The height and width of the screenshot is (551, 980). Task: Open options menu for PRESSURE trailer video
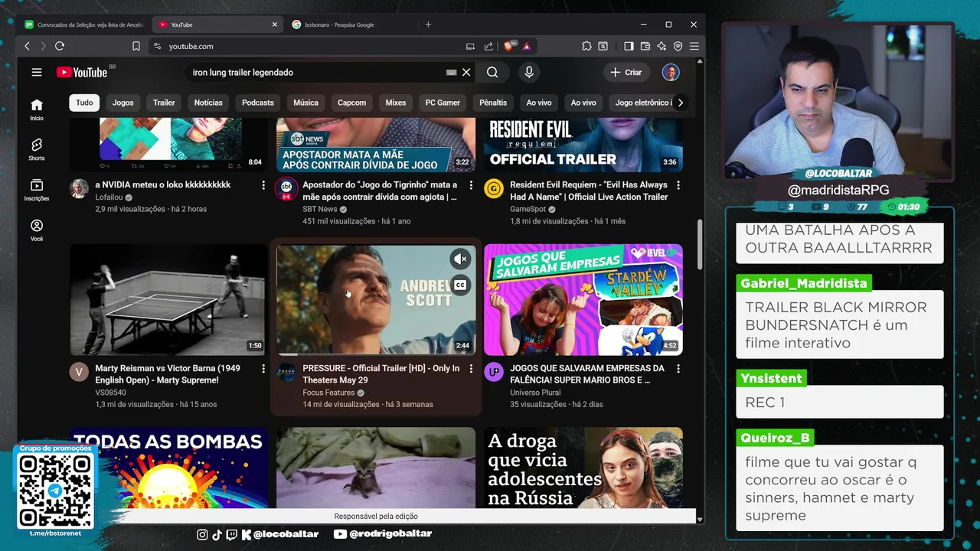(x=471, y=369)
